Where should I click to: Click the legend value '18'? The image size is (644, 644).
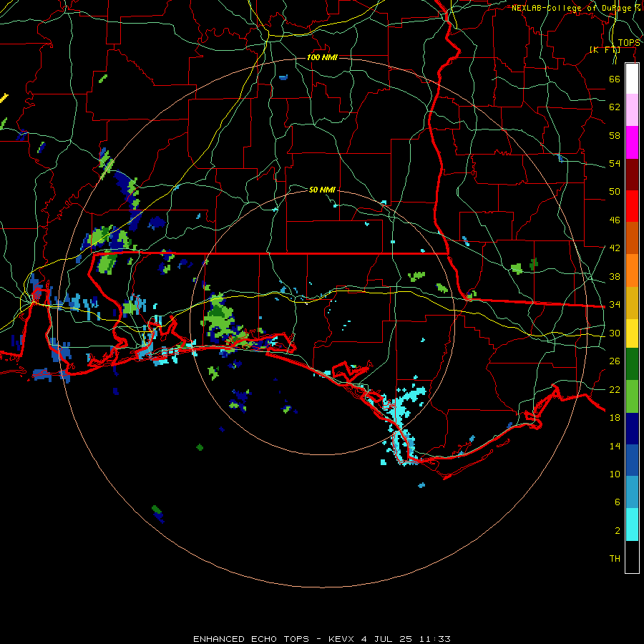[x=615, y=418]
